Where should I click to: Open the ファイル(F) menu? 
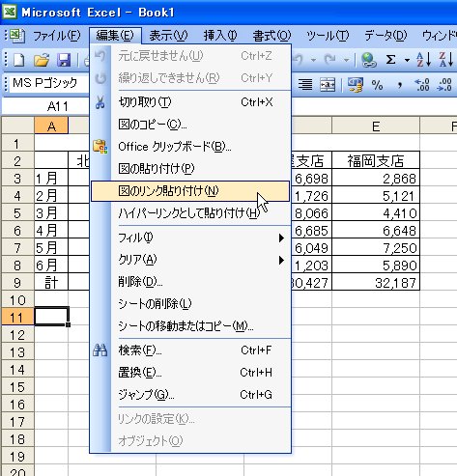57,36
